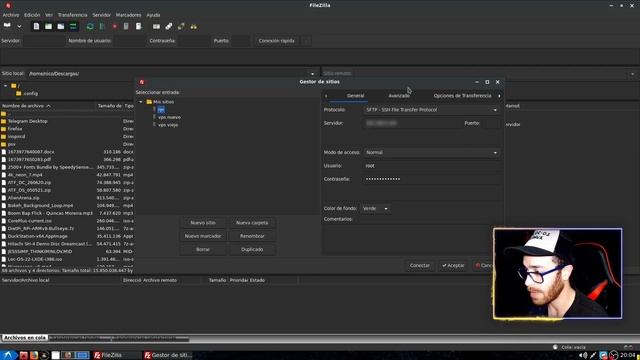Click the Usuario field containing root

[x=432, y=166]
